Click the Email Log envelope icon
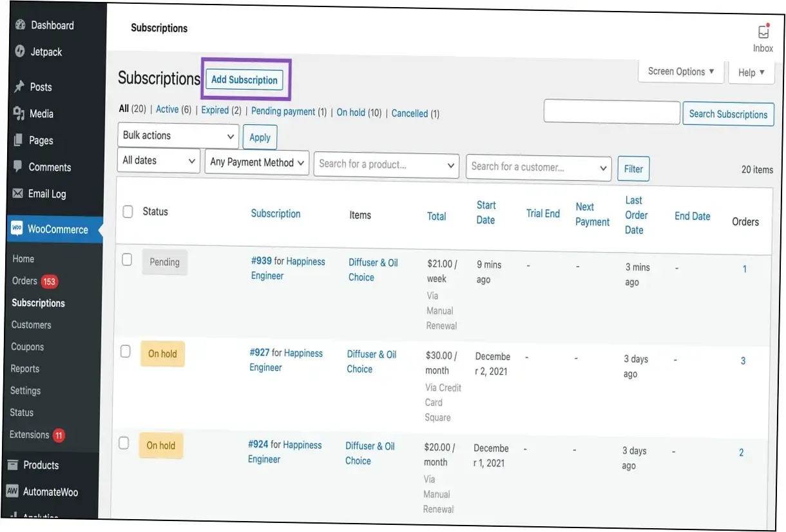The image size is (786, 532). click(x=17, y=193)
